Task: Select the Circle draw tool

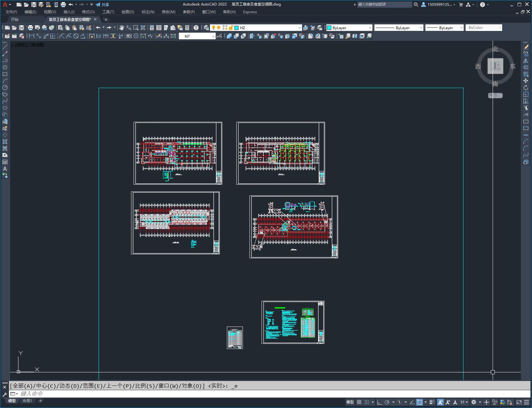Action: tap(5, 88)
